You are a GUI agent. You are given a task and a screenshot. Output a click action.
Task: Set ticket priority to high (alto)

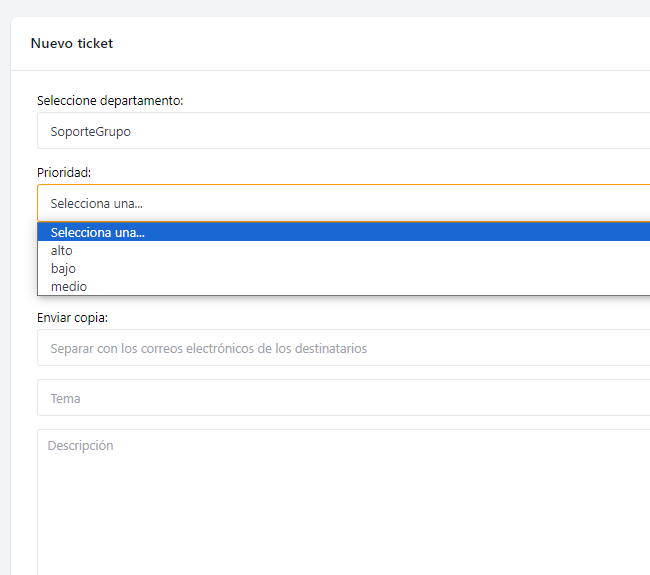point(62,251)
